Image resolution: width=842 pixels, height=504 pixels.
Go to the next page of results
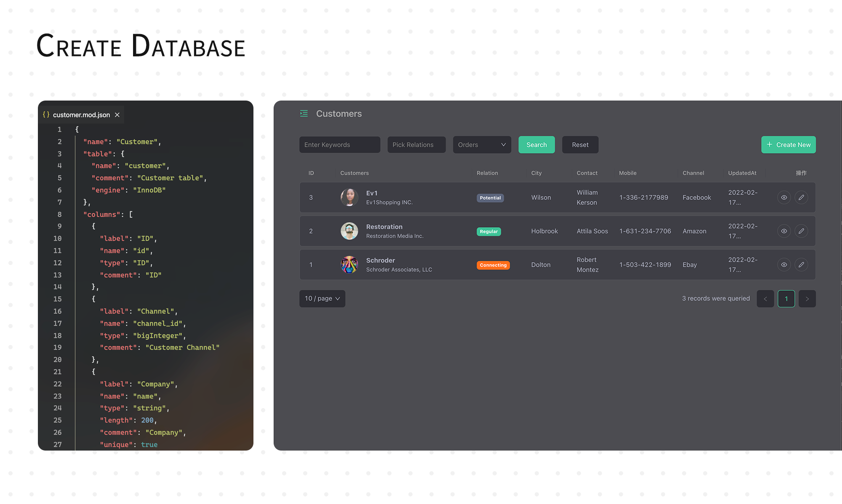tap(807, 299)
